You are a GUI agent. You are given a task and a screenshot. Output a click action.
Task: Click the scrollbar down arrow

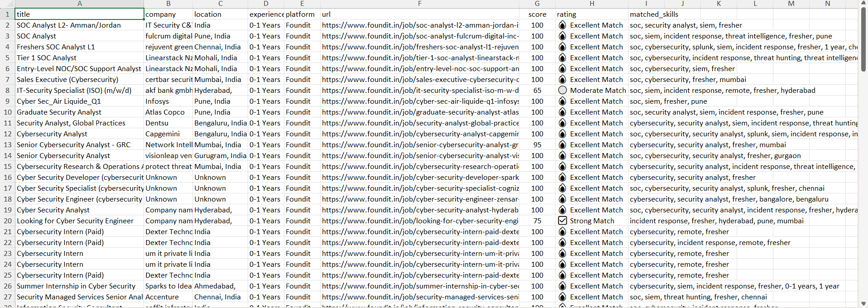tap(863, 303)
